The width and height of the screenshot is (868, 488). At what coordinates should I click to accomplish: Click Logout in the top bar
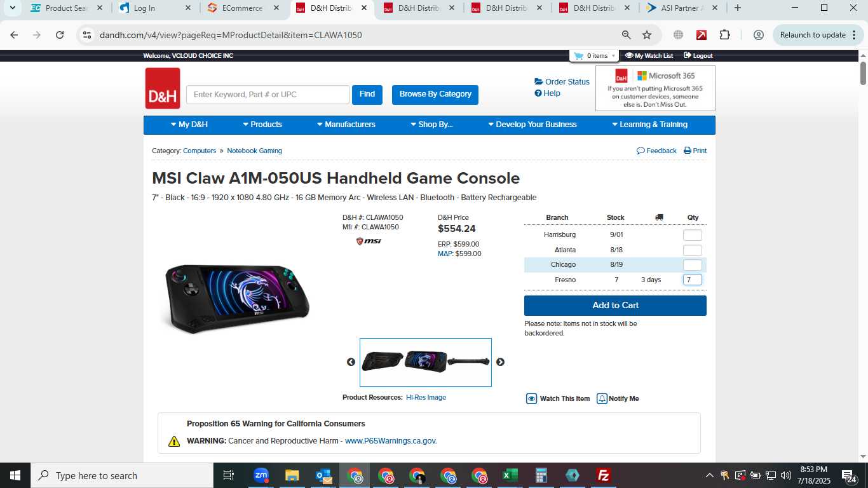(698, 56)
